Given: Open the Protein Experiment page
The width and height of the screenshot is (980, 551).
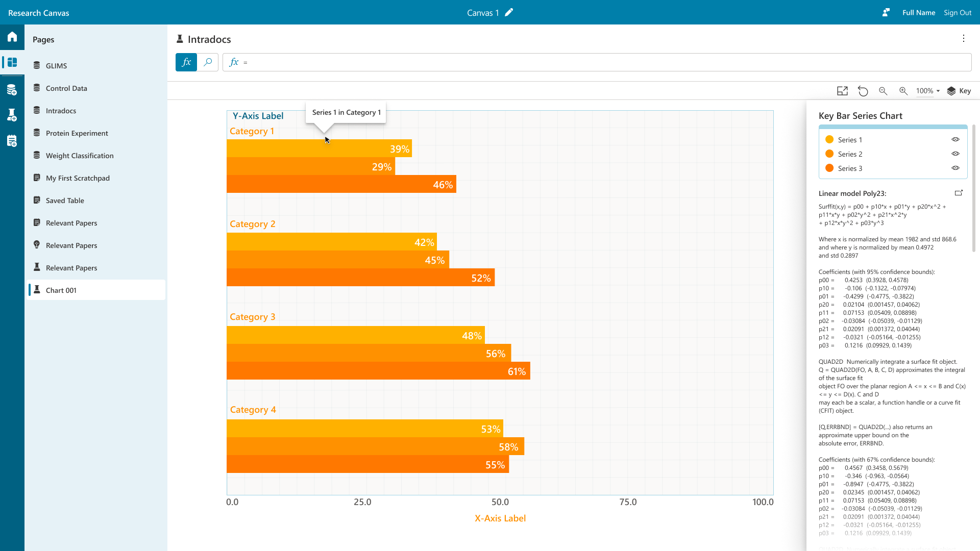Looking at the screenshot, I should 77,133.
